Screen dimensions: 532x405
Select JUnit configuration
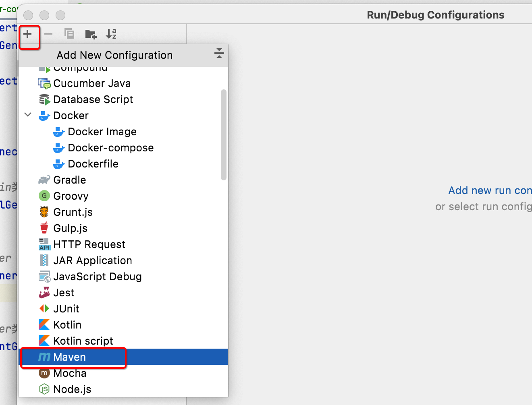[x=123, y=309]
